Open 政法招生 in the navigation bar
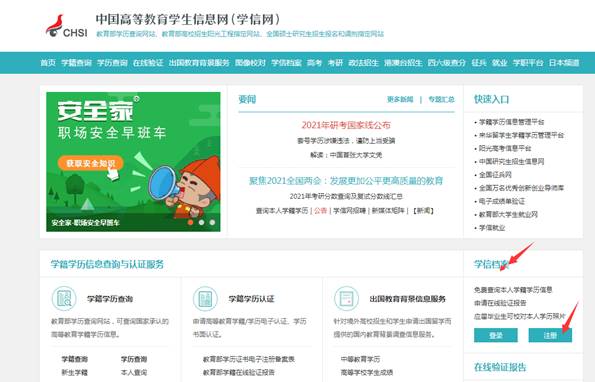 click(364, 63)
